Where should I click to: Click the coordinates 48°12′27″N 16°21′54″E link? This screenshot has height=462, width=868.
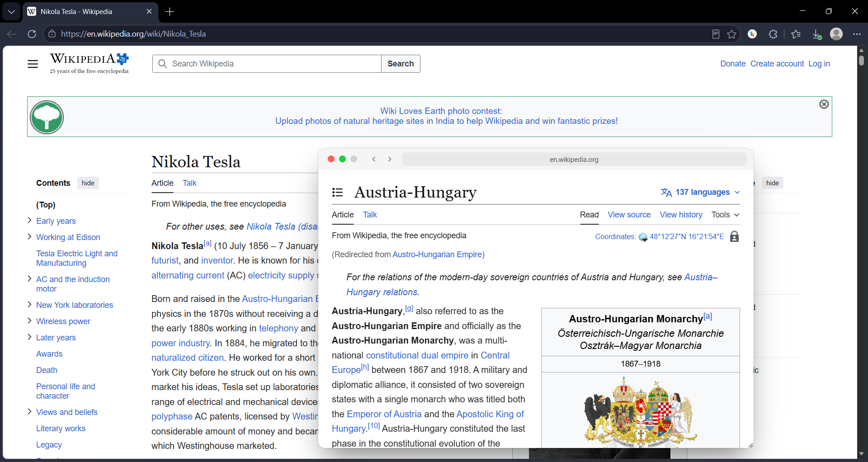pyautogui.click(x=687, y=236)
